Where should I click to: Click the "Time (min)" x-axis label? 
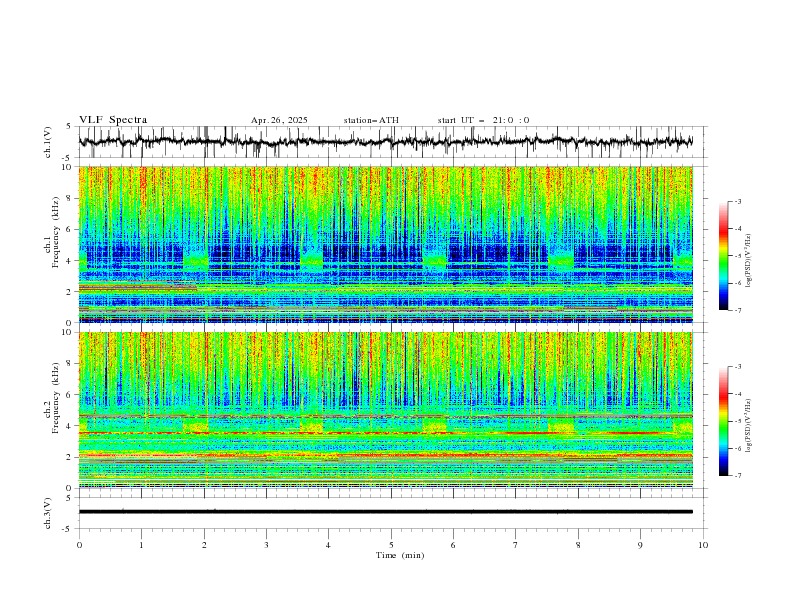(400, 555)
